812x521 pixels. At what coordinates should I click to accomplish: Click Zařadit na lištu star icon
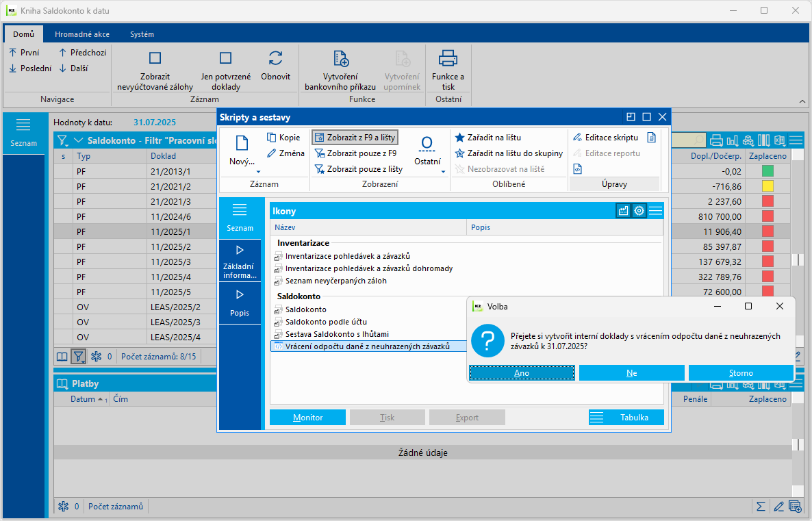click(x=460, y=138)
